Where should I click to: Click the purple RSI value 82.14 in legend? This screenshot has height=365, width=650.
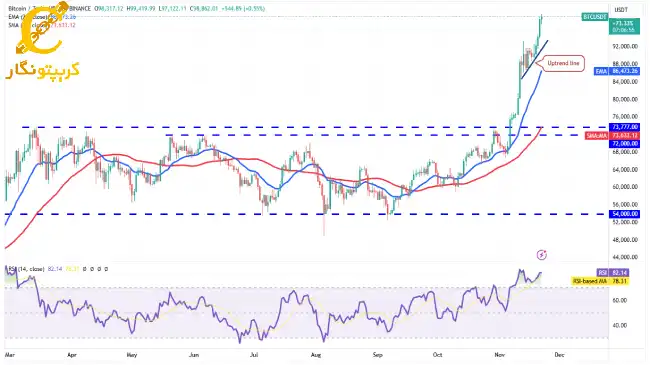pos(54,269)
